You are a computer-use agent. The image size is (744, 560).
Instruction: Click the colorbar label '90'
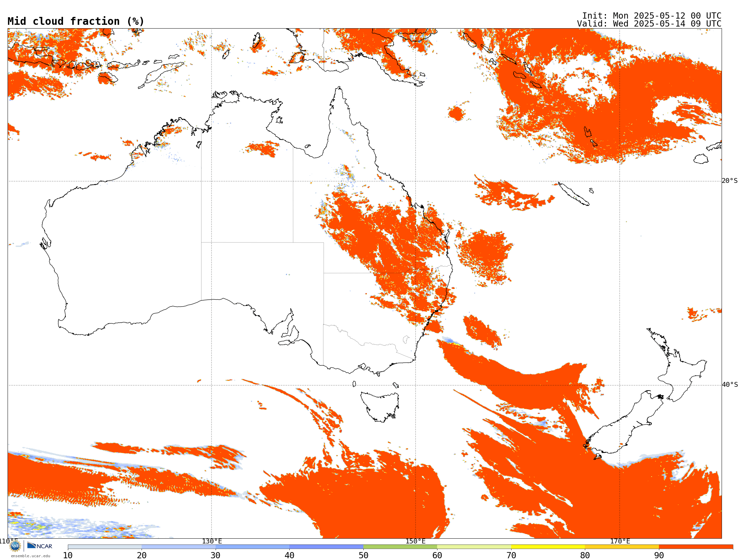(659, 556)
